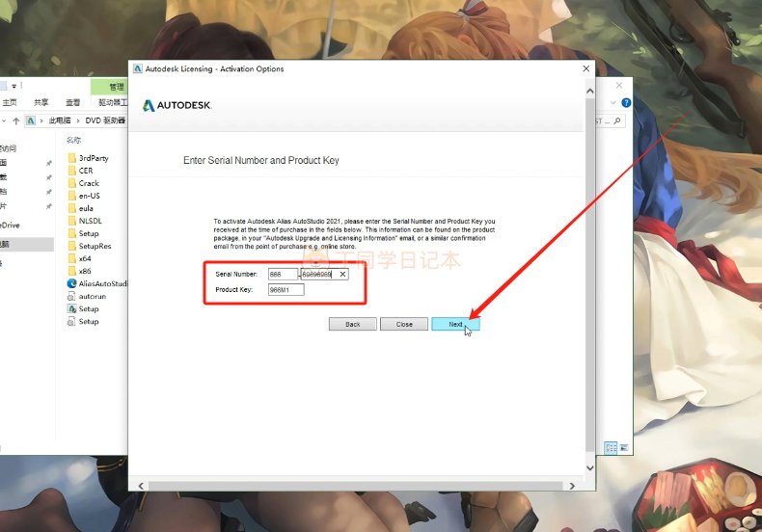Select the autorun file in Explorer
Image resolution: width=762 pixels, height=532 pixels.
87,296
